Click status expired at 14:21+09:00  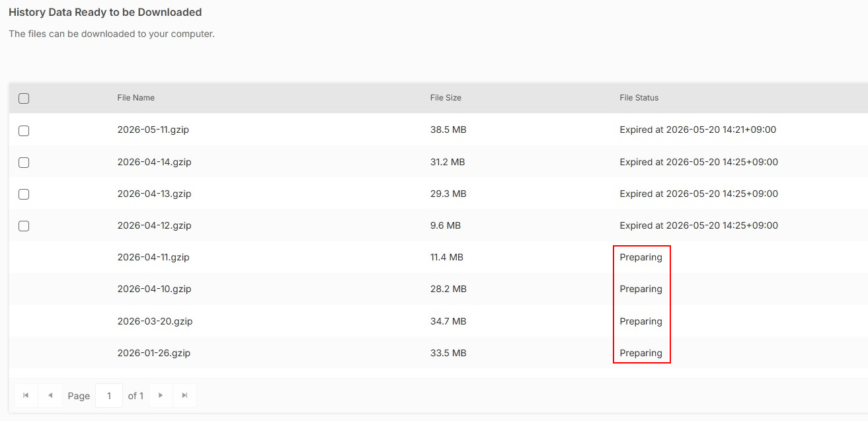[x=698, y=130]
